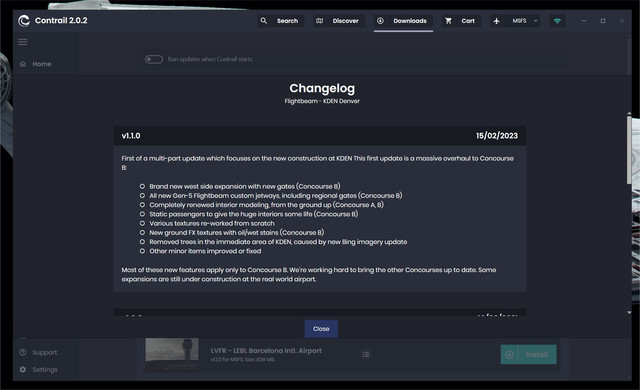This screenshot has width=640, height=390.
Task: Click the shopping Cart icon
Action: click(448, 20)
